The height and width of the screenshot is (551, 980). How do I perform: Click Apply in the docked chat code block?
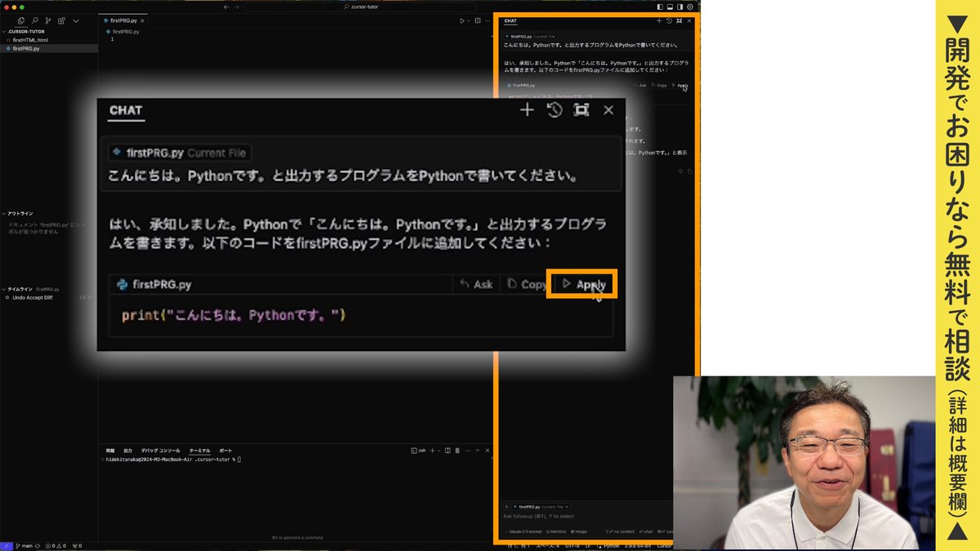point(680,85)
